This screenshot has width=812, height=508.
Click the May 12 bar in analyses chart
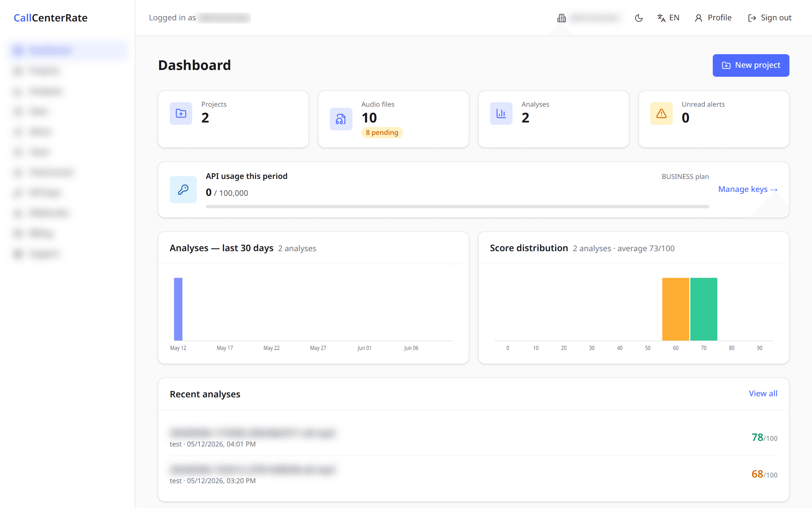pos(178,309)
